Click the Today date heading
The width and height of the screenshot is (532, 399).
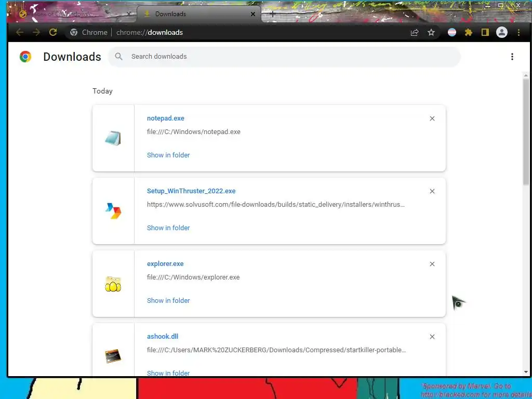[102, 91]
